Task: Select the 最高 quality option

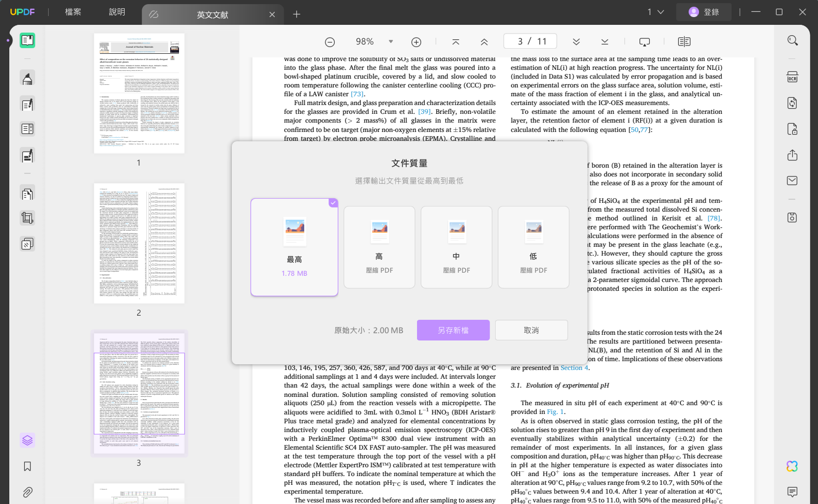Action: click(x=294, y=247)
